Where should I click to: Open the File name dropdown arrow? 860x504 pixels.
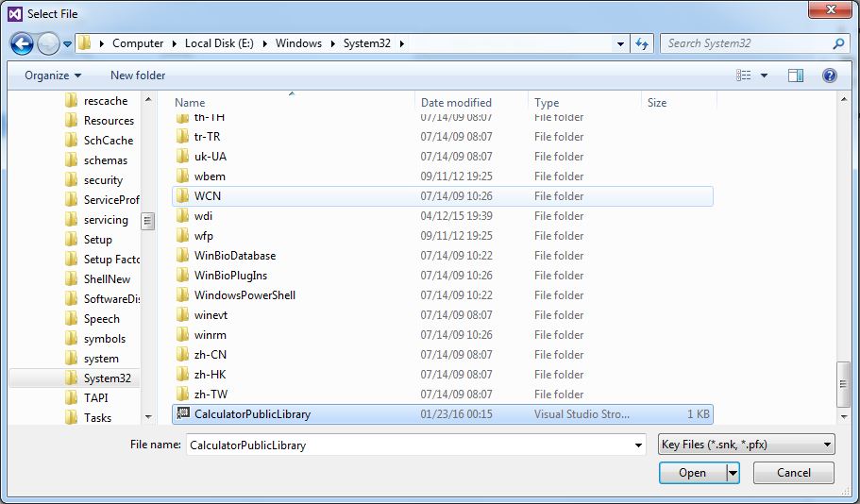click(638, 445)
